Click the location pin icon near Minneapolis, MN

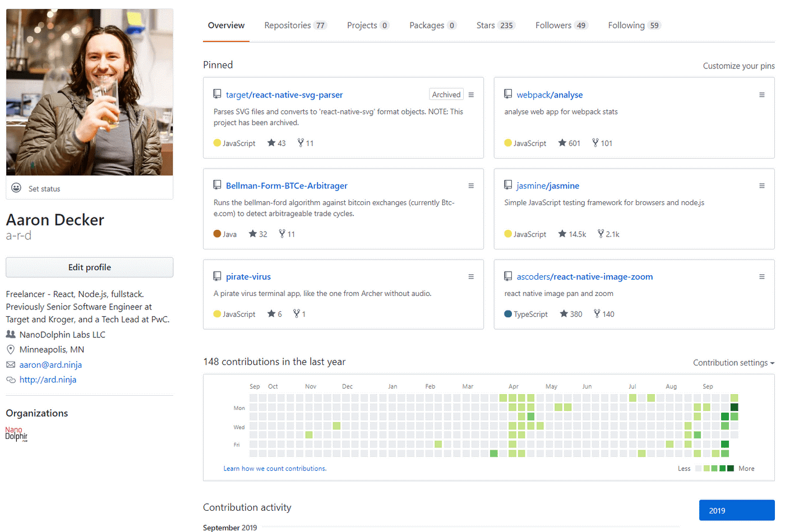click(10, 349)
